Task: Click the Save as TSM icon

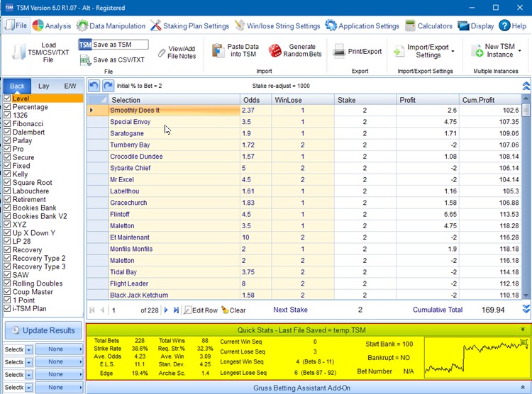Action: (x=86, y=45)
